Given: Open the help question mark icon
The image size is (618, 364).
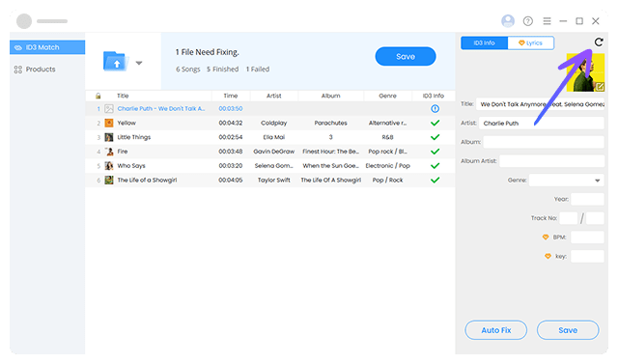Looking at the screenshot, I should coord(528,21).
